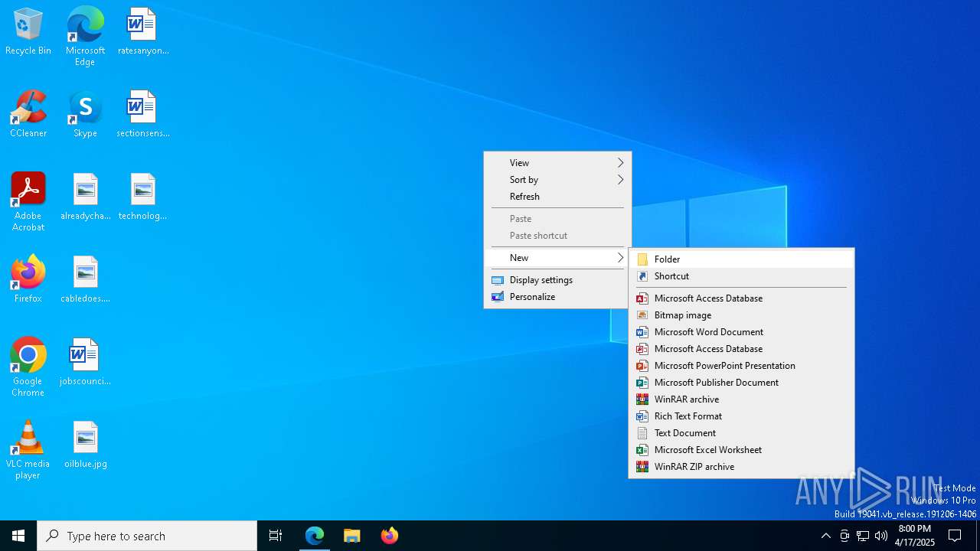Open File Explorer from the taskbar
Image resolution: width=980 pixels, height=551 pixels.
352,536
